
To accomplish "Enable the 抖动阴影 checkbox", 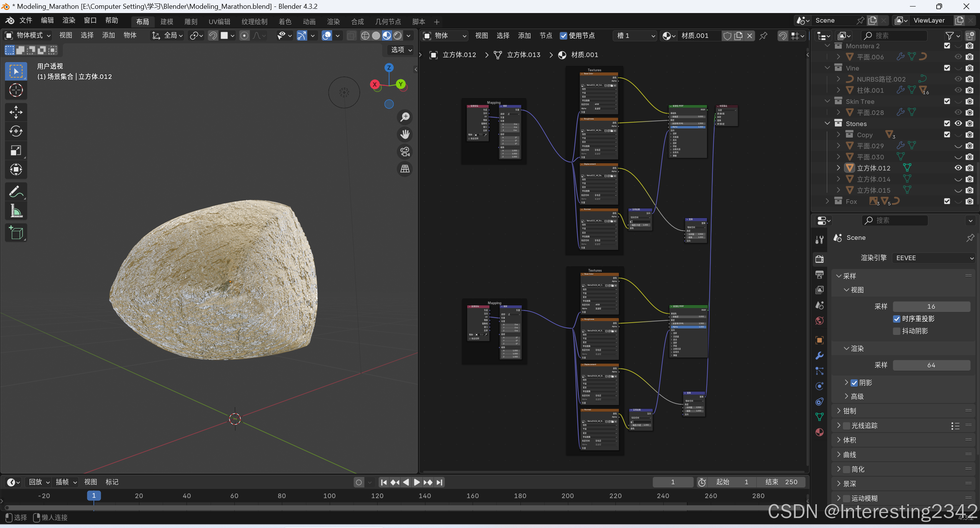I will [897, 331].
